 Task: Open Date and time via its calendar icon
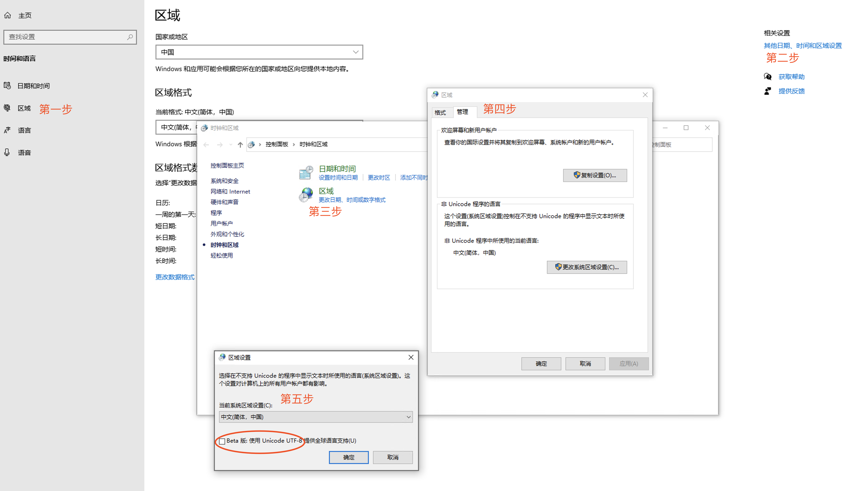pyautogui.click(x=7, y=86)
